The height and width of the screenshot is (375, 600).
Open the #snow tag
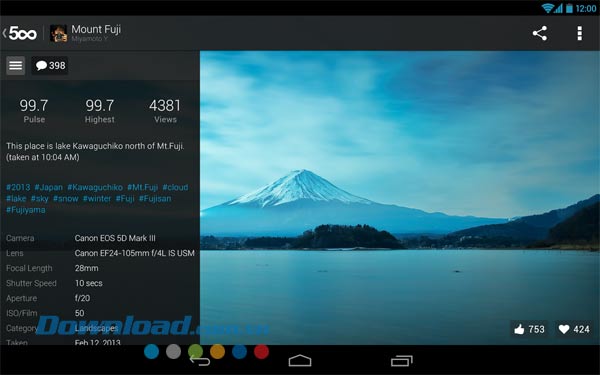tap(66, 198)
